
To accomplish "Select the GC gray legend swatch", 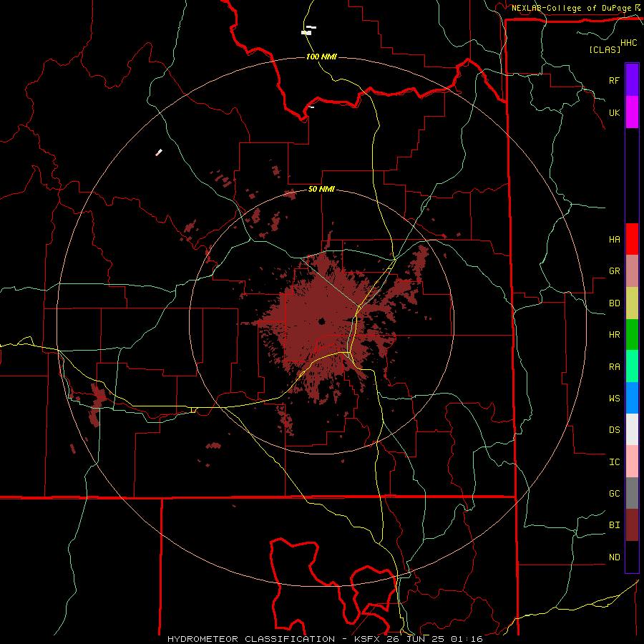I will click(x=632, y=493).
